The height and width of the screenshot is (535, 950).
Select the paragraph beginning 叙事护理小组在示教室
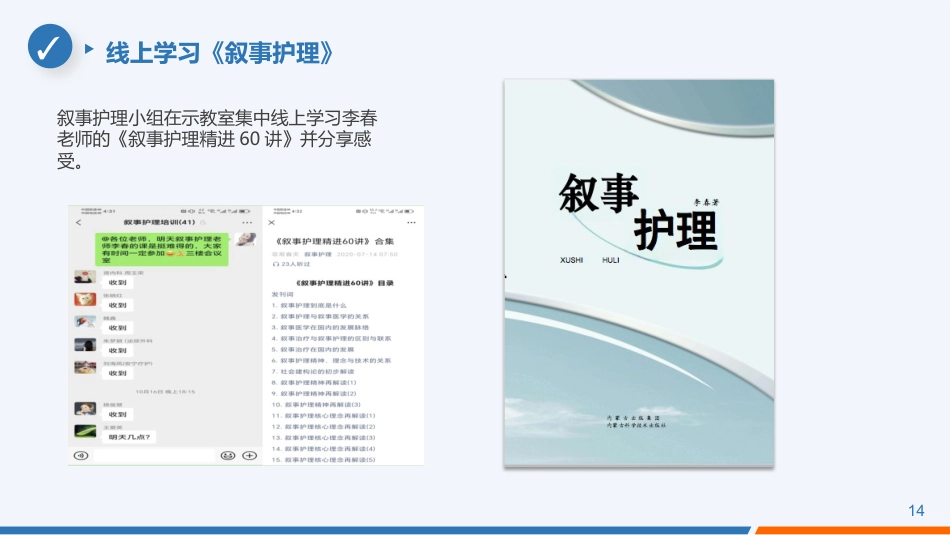(x=217, y=139)
